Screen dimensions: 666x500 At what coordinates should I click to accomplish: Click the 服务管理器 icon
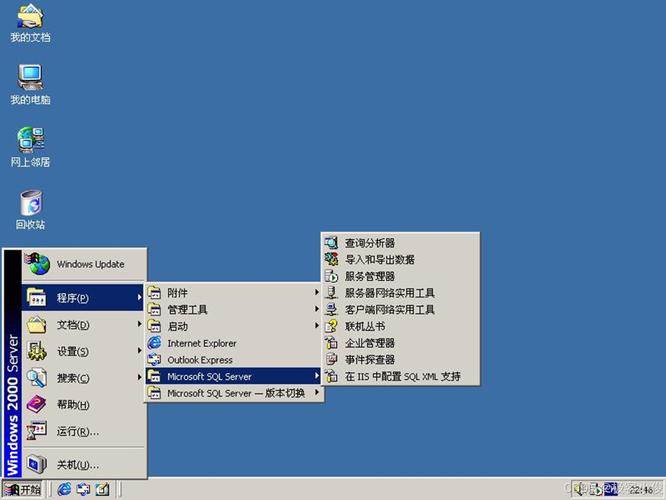[x=331, y=276]
